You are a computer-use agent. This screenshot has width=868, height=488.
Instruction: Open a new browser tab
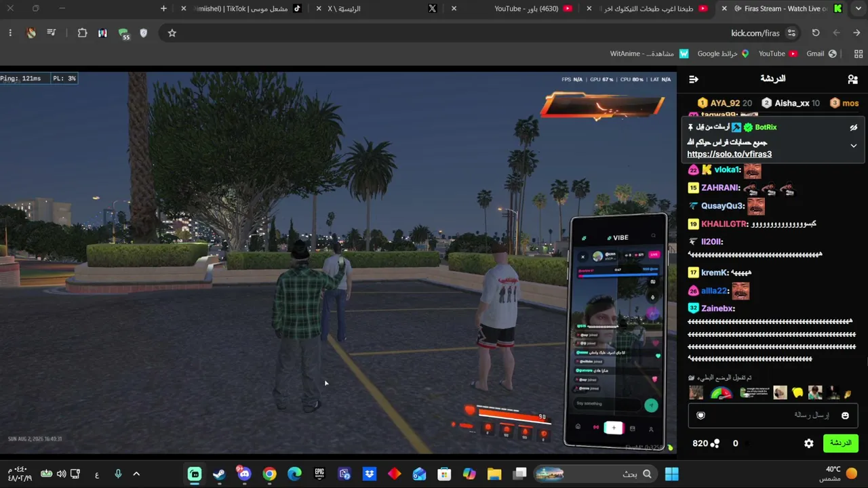(163, 9)
